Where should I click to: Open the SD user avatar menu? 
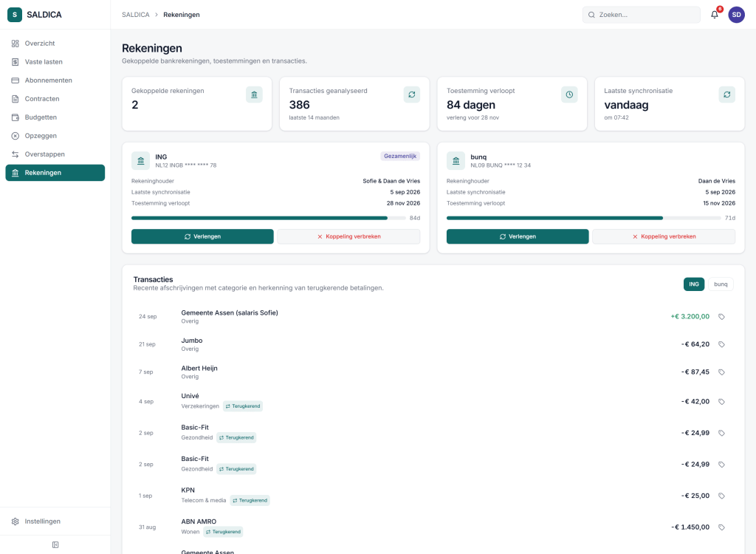point(736,15)
